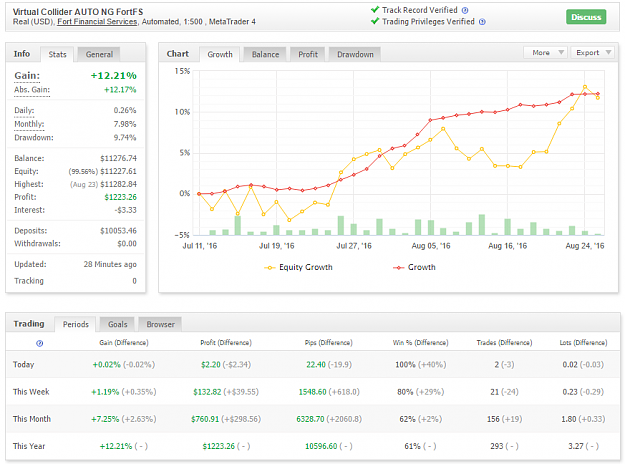Click the green checkmark beside Trading Privileges Verified
625x464 pixels.
click(x=375, y=21)
